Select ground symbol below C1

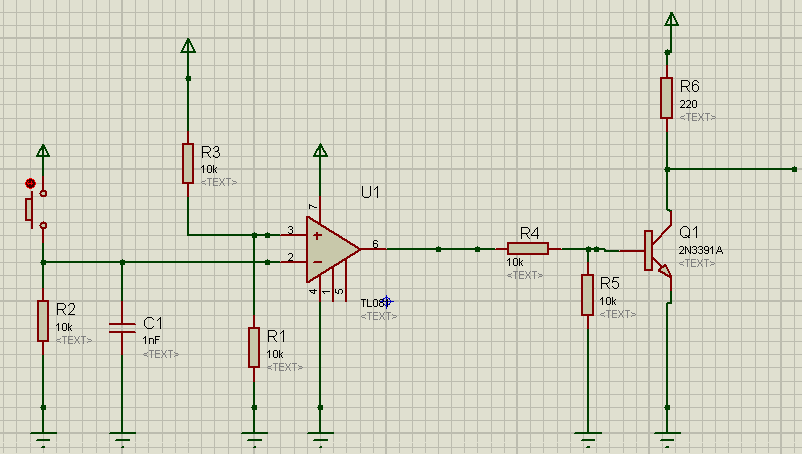(122, 438)
